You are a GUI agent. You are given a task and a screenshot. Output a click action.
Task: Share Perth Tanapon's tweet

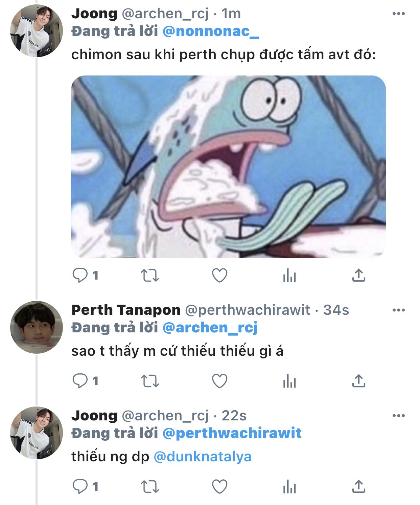click(x=358, y=381)
